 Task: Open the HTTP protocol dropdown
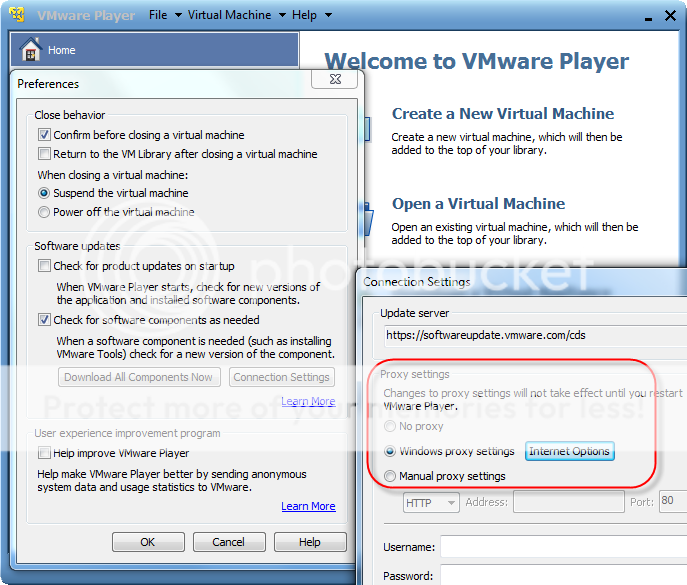pos(431,502)
